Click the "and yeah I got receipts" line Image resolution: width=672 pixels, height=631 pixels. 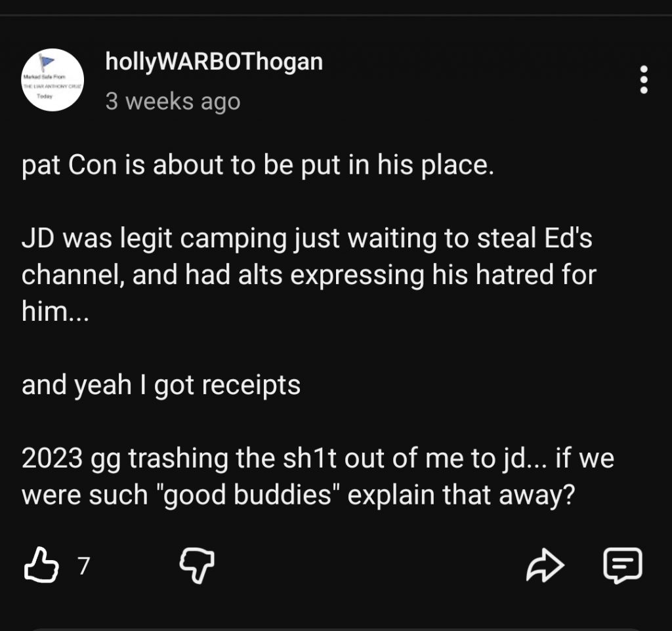click(x=161, y=385)
